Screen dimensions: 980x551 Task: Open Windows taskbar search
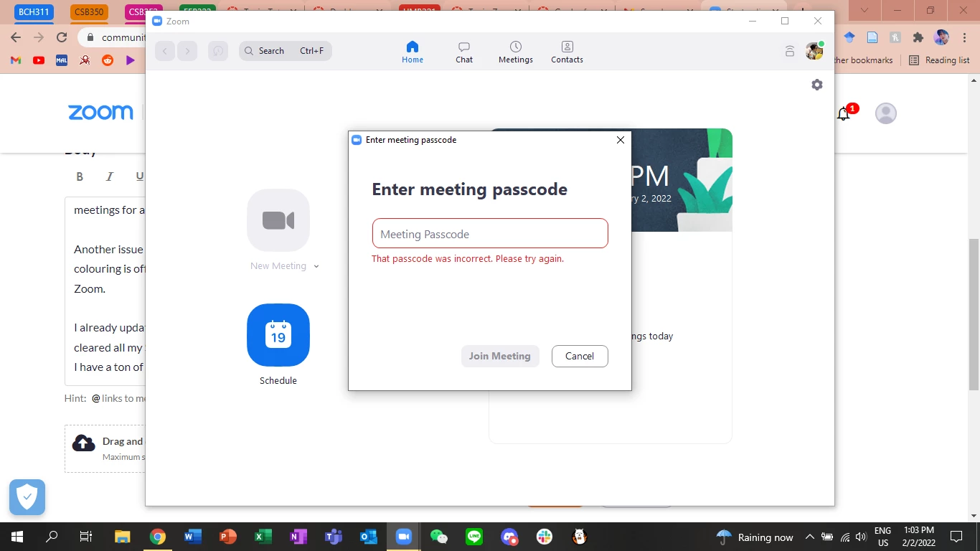pyautogui.click(x=52, y=537)
